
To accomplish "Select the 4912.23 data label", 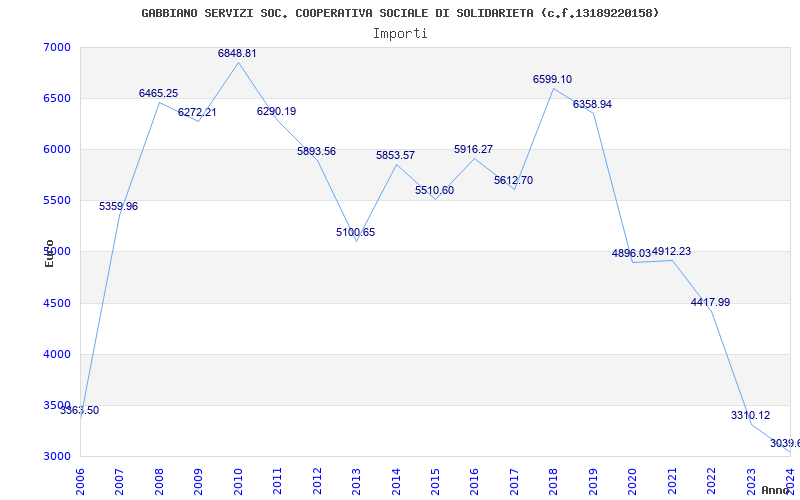I will 671,252.
